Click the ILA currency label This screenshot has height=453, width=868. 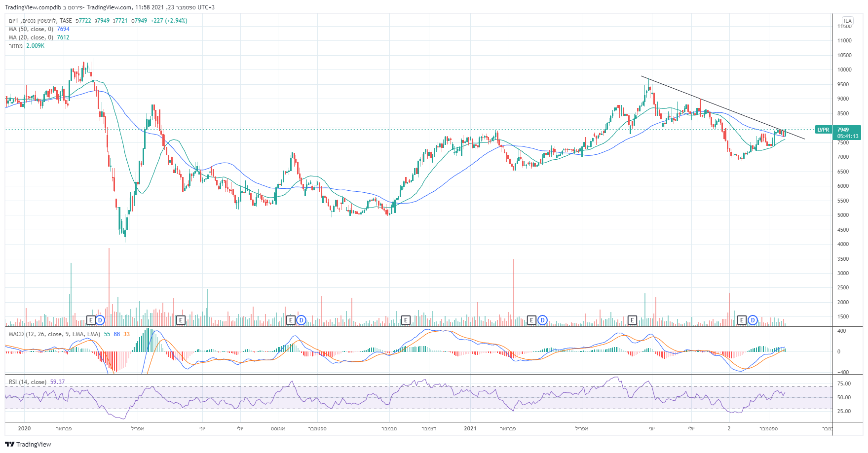(848, 21)
